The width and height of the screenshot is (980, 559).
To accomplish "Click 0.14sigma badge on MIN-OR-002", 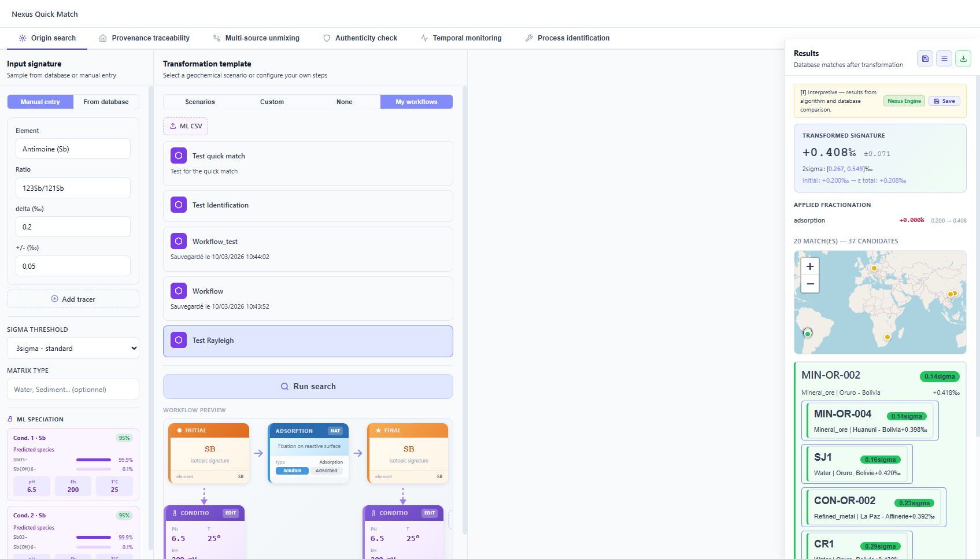I will (x=940, y=376).
